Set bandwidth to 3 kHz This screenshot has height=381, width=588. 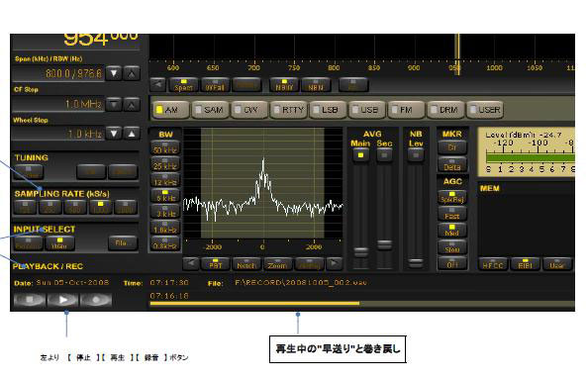coord(165,212)
